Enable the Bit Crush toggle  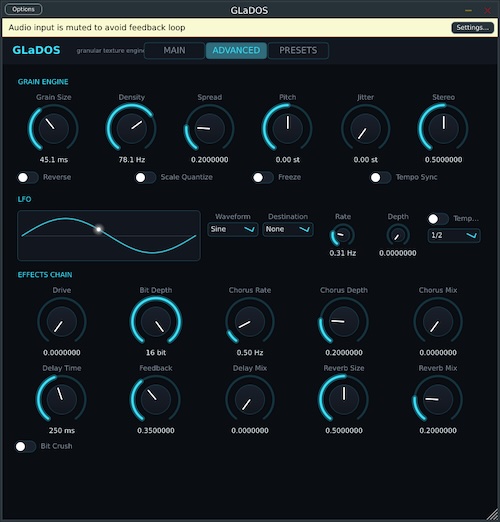coord(25,446)
